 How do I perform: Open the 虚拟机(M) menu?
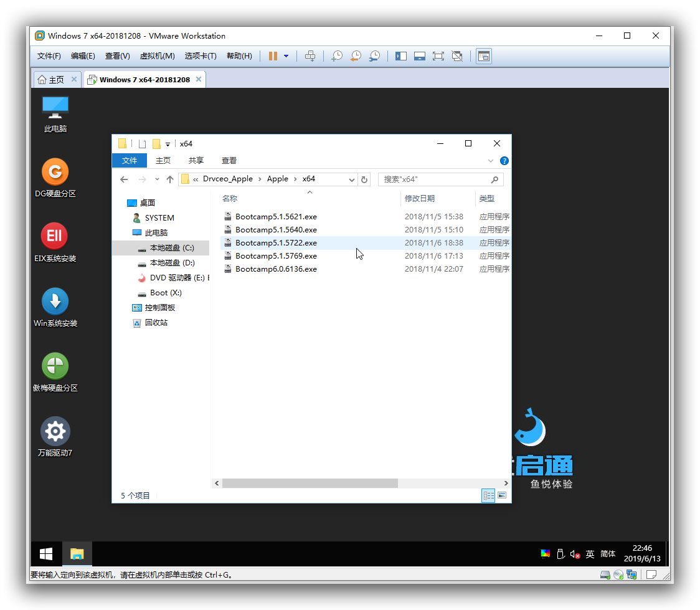157,56
